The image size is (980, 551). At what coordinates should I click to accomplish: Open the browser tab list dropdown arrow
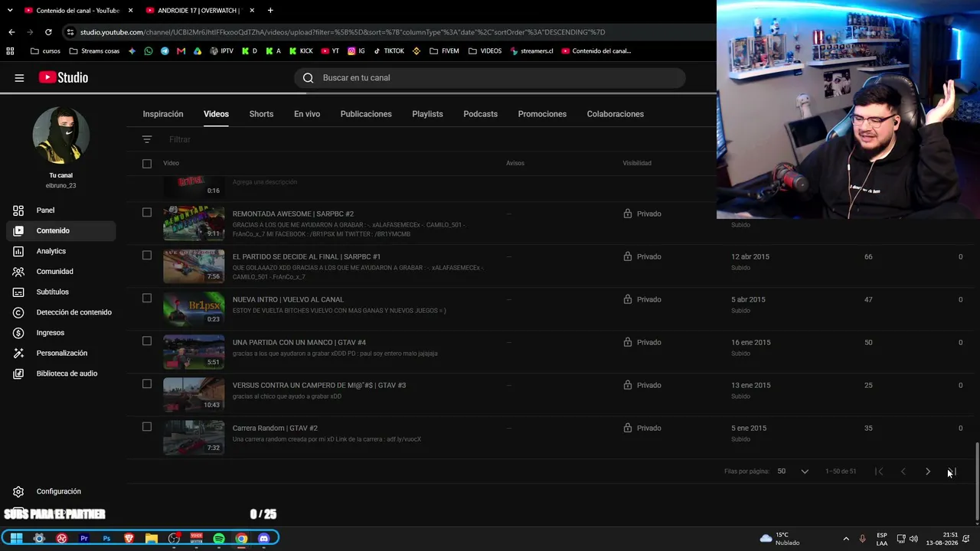click(x=10, y=11)
